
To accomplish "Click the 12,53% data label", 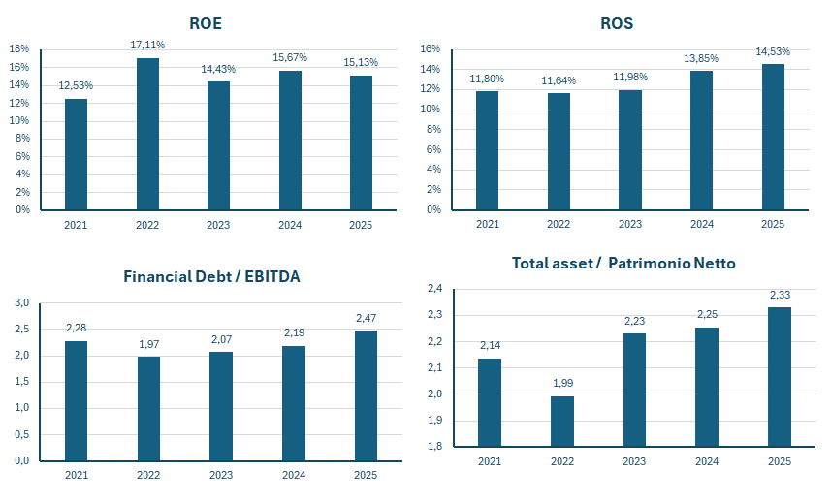I will (76, 85).
